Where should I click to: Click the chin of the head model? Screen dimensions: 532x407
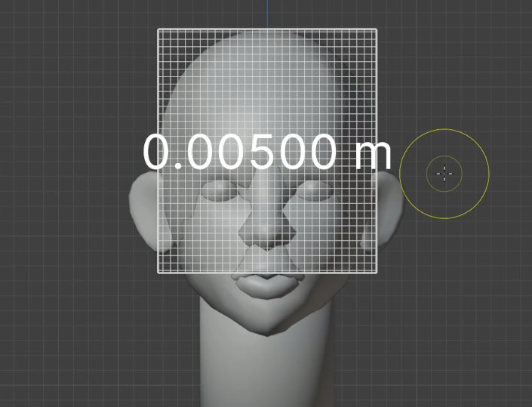coord(267,319)
